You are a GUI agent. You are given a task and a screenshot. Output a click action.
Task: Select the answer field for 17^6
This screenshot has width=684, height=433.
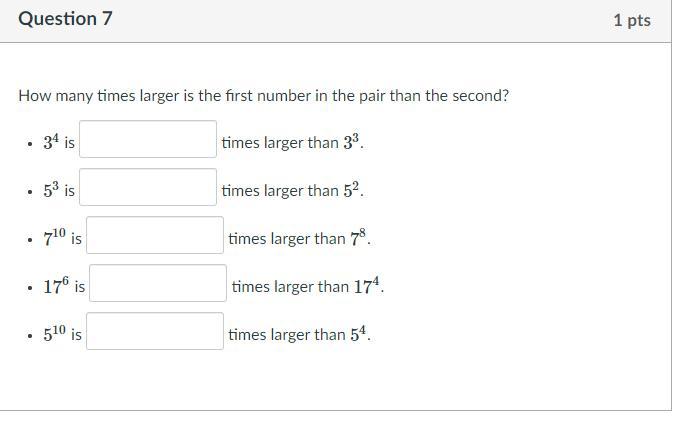[158, 284]
